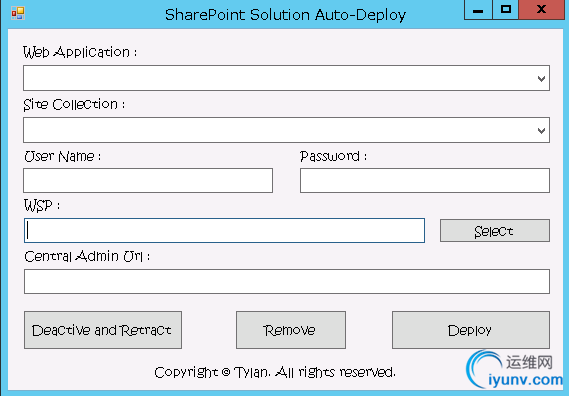
Task: Place the cursor in the WSP path field
Action: click(224, 230)
